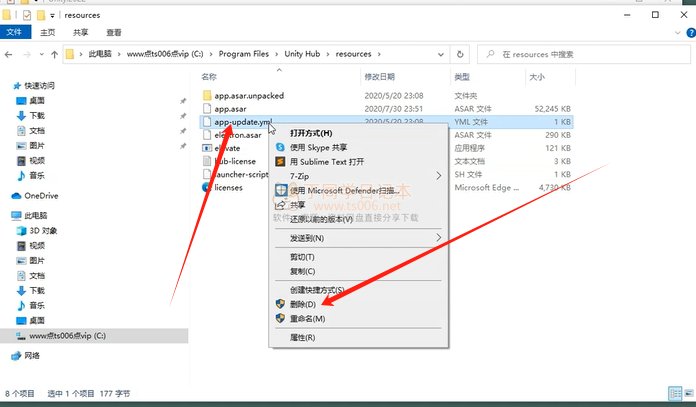
Task: Expand the address bar history dropdown
Action: (440, 54)
